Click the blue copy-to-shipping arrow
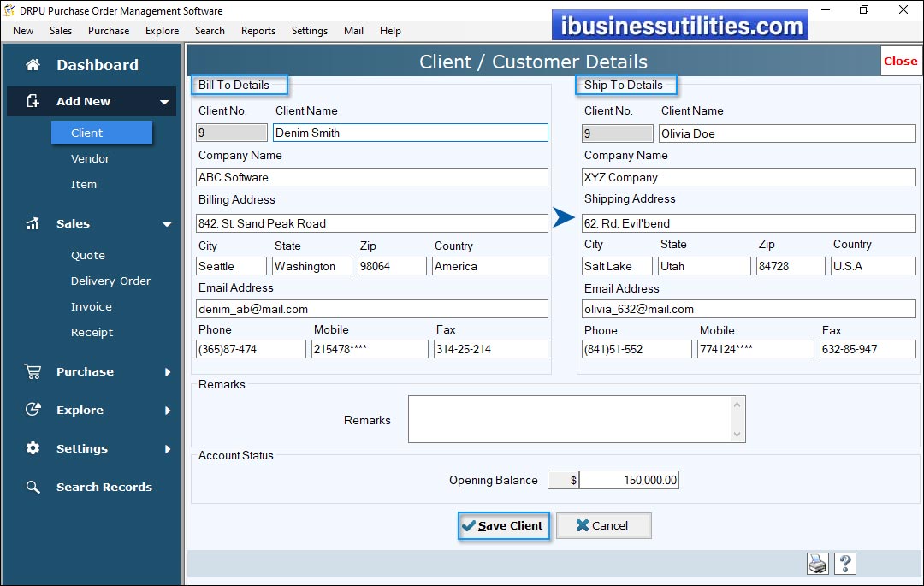This screenshot has height=586, width=924. [x=564, y=218]
